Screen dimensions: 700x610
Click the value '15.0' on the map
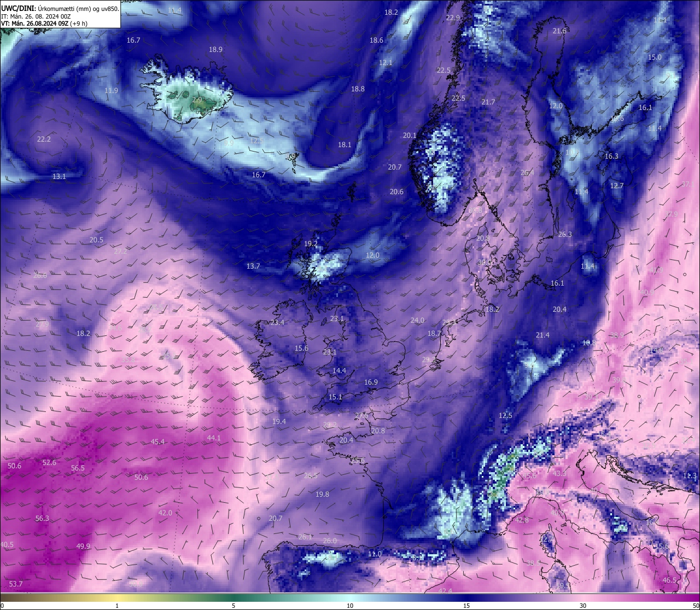click(x=655, y=57)
